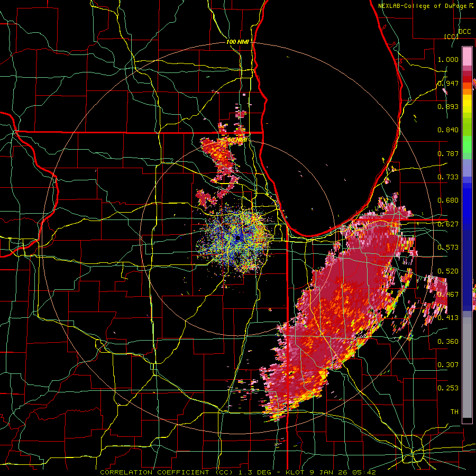Click the 0.627 scale value
Screen dimensions: 476x476
[448, 224]
